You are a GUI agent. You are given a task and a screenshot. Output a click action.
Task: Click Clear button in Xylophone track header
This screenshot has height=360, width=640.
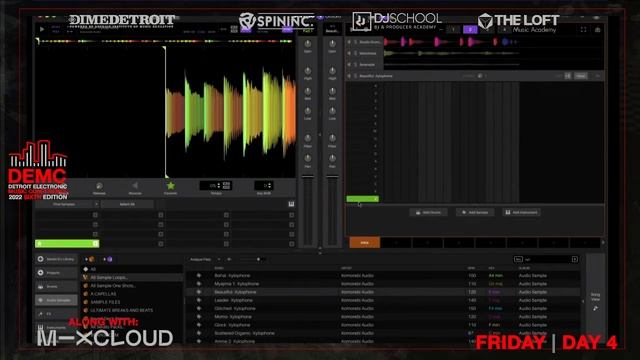coord(581,76)
